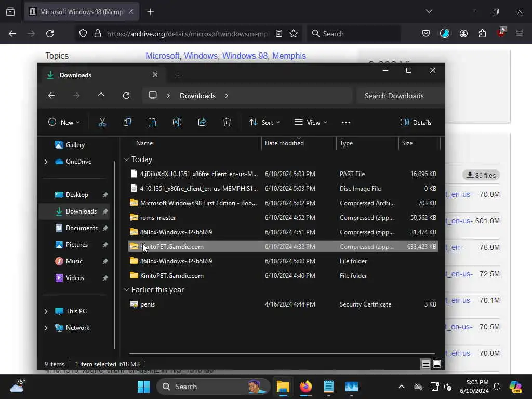The width and height of the screenshot is (532, 399).
Task: Open Firefox account profile icon
Action: pos(463,33)
